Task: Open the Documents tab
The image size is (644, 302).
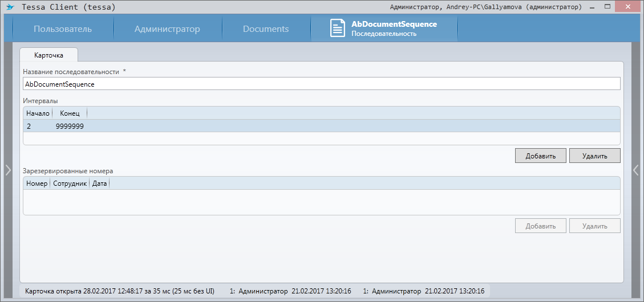Action: click(266, 29)
